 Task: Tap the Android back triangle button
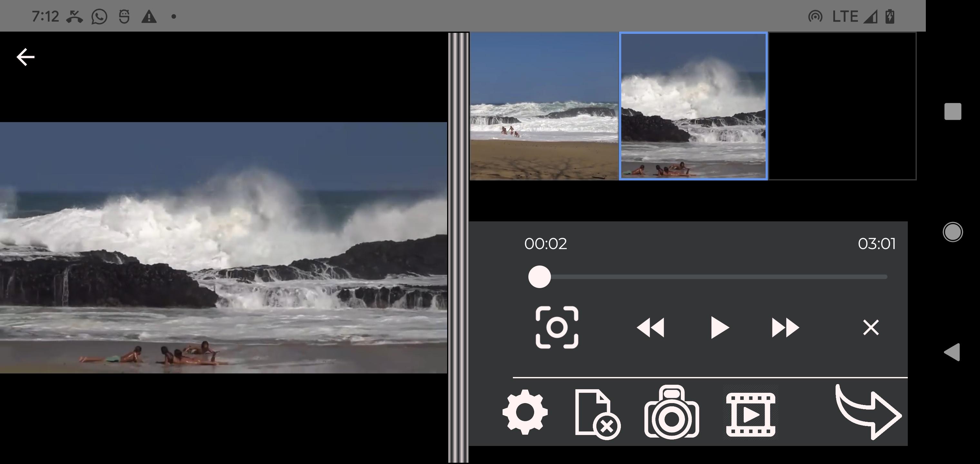[952, 352]
